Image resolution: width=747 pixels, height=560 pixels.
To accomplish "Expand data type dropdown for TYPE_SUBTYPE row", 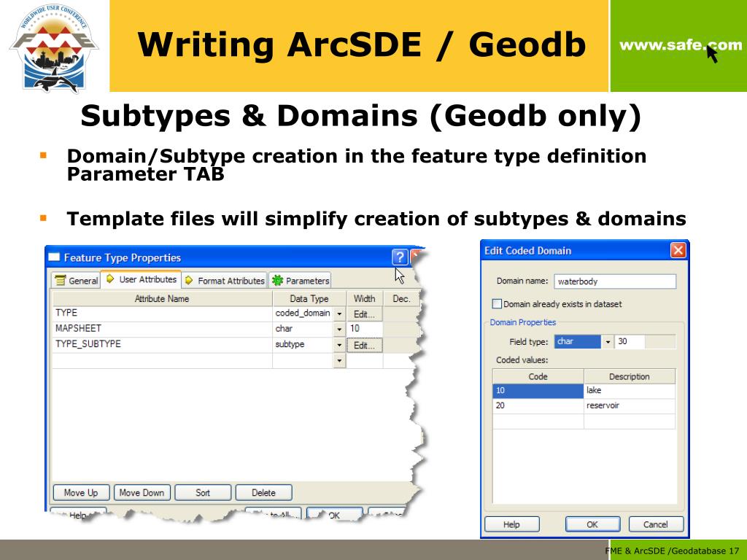I will pyautogui.click(x=339, y=345).
